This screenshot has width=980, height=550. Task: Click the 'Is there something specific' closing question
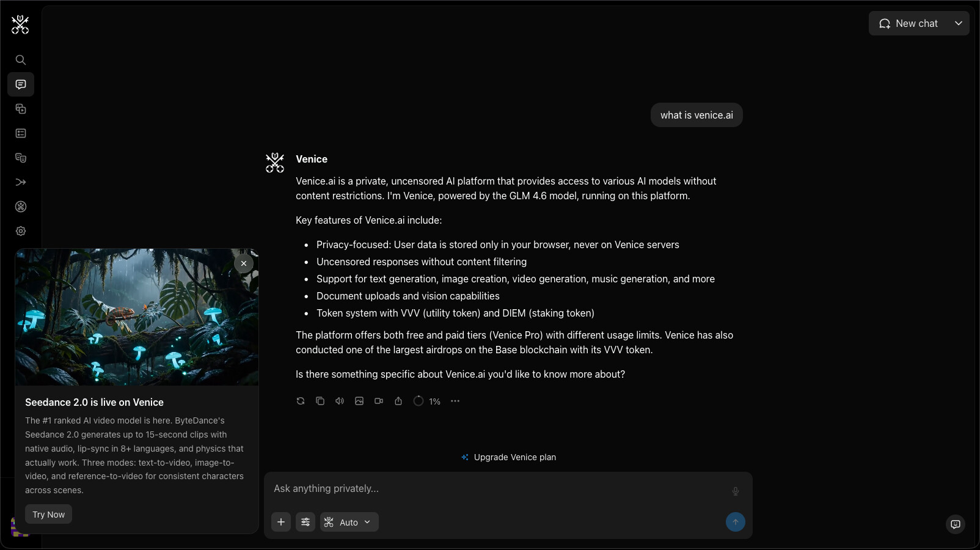[460, 374]
